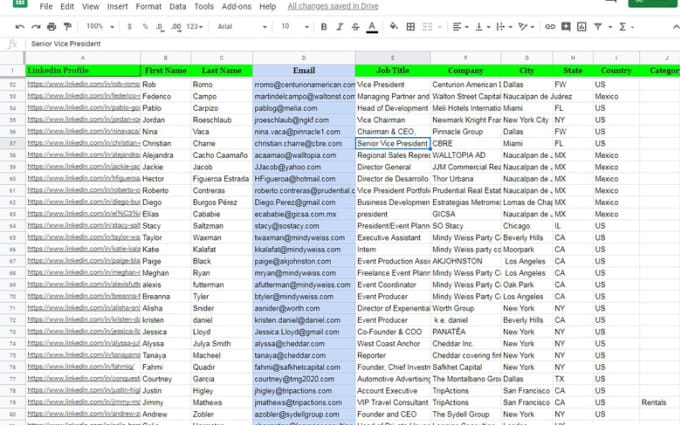The width and height of the screenshot is (680, 425).
Task: Open the Sheets home icon
Action: click(x=20, y=3)
